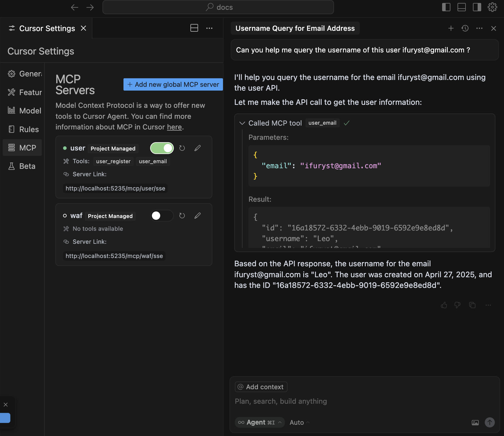The height and width of the screenshot is (436, 504).
Task: Follow the 'here' MCP documentation link
Action: click(174, 127)
